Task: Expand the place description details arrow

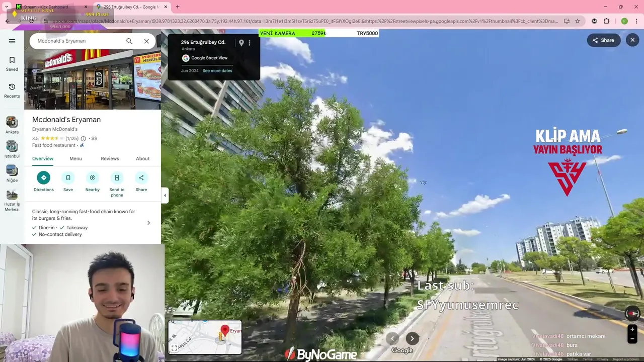Action: 148,223
